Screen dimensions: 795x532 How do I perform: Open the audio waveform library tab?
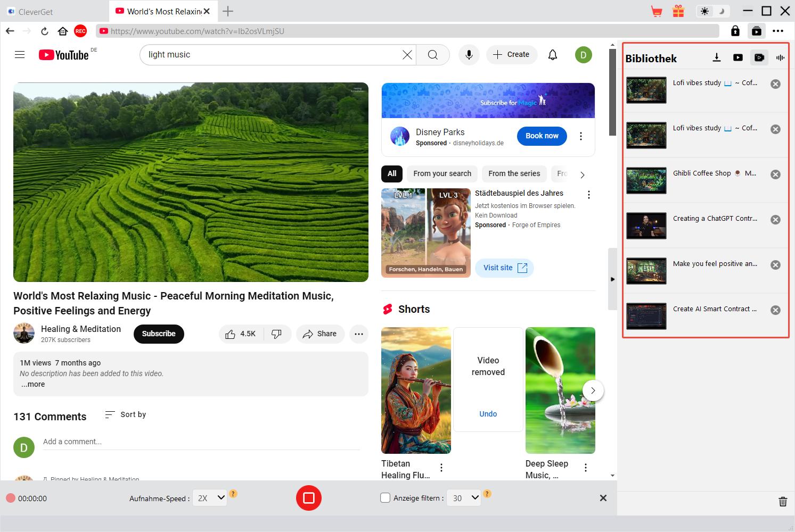[780, 57]
